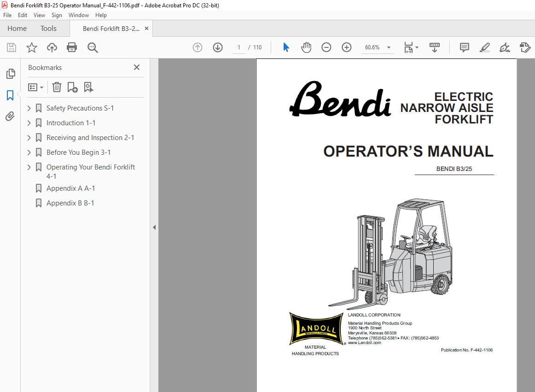
Task: Add a comment sticky note
Action: [x=465, y=47]
